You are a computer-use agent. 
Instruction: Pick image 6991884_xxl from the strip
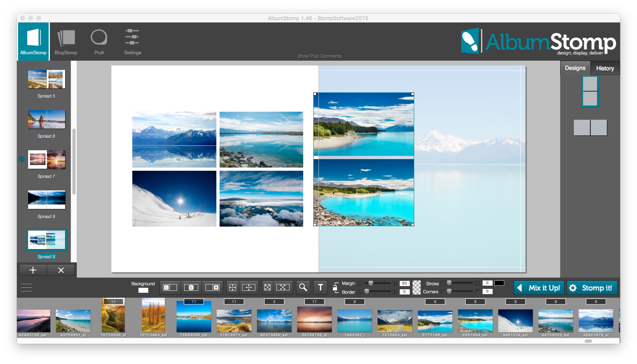pos(475,321)
